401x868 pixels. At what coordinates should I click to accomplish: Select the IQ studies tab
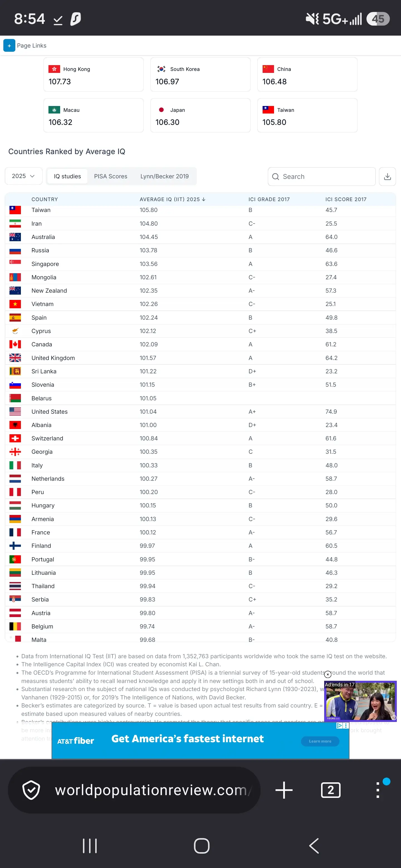tap(67, 176)
